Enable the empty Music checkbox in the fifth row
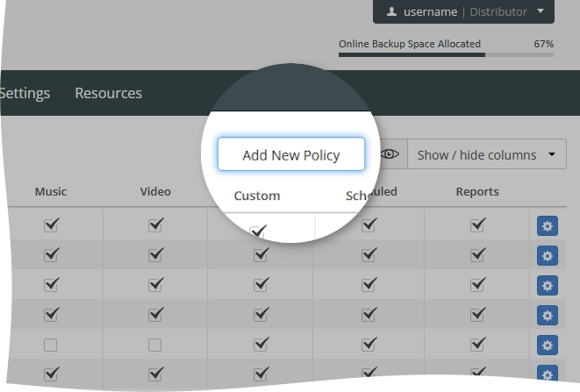580x392 pixels. (x=51, y=345)
